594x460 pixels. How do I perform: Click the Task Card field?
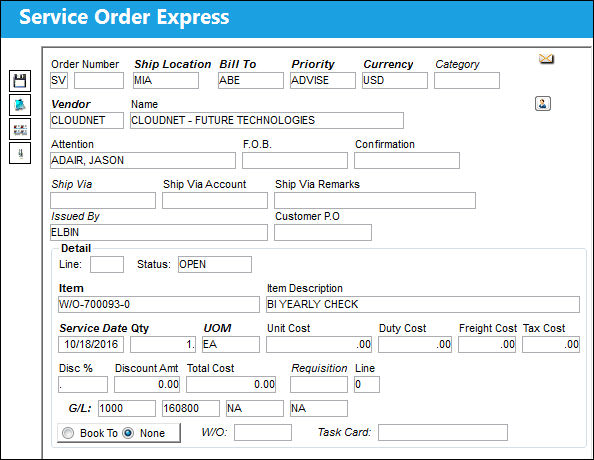(443, 432)
